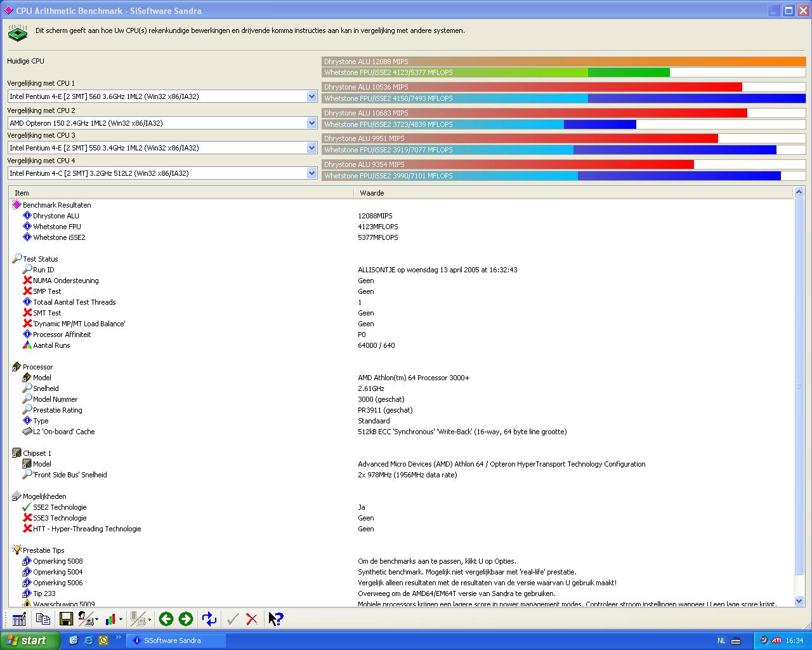Screen dimensions: 812x650
Task: Save benchmark results with floppy disk icon
Action: tap(66, 619)
